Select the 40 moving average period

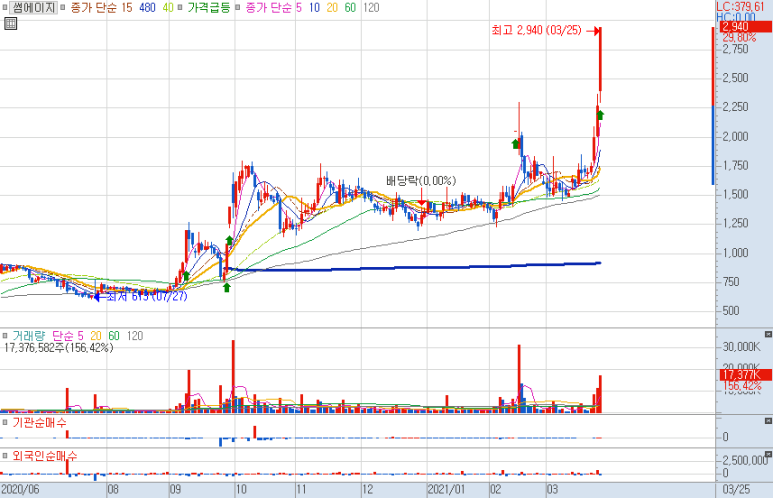(168, 7)
